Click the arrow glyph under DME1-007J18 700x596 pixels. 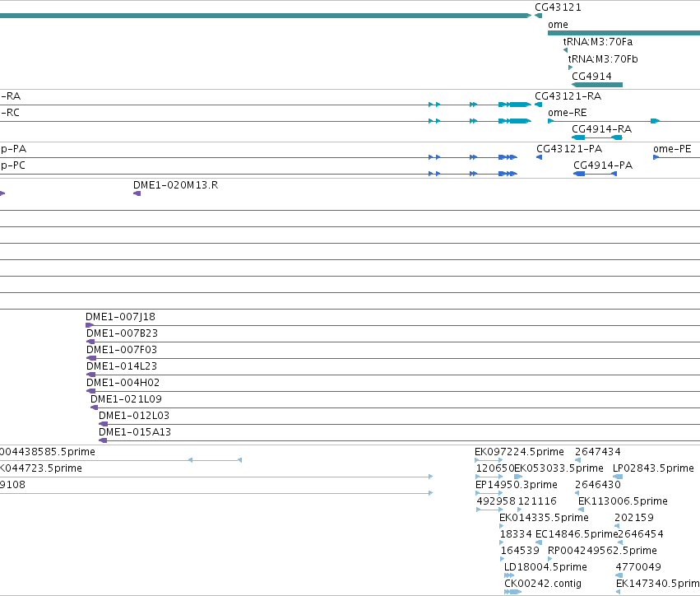tap(90, 325)
